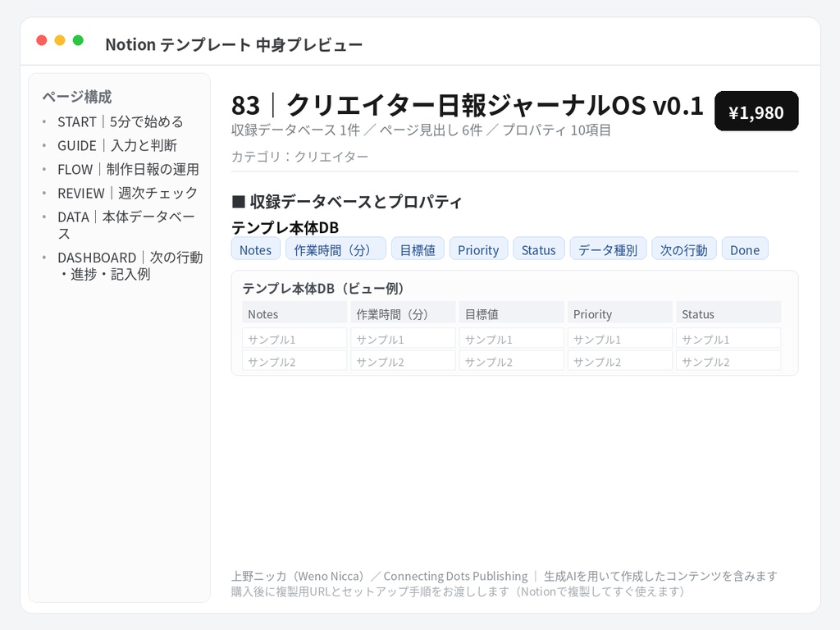Click サンプル2 cell under Status column
This screenshot has width=840, height=630.
pos(728,361)
